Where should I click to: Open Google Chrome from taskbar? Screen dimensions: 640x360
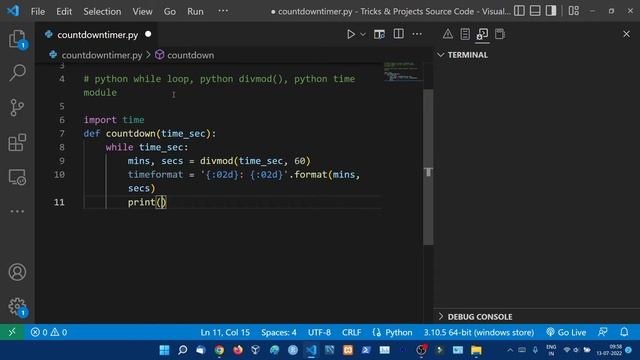tap(219, 350)
